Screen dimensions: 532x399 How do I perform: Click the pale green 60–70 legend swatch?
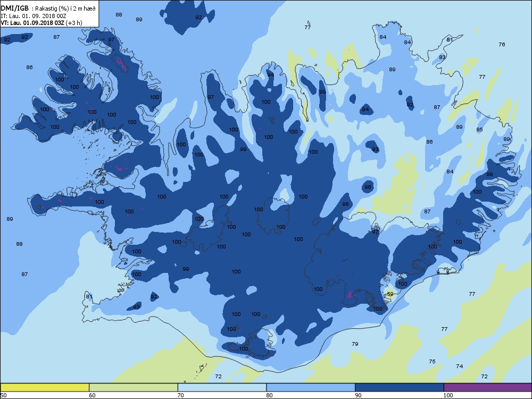tap(134, 387)
